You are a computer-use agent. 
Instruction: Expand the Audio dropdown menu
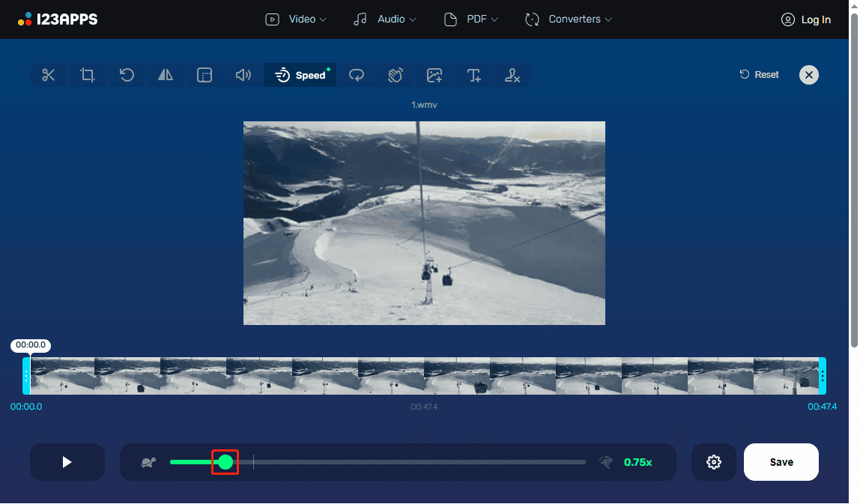(x=384, y=19)
